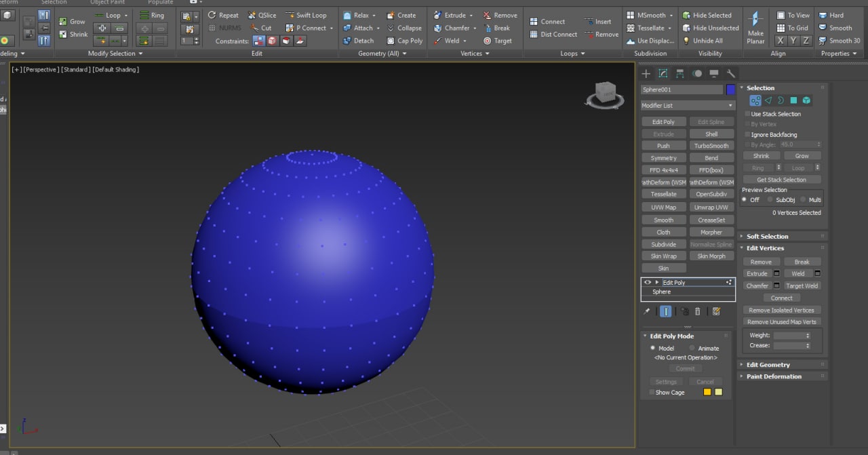Viewport: 868px width, 455px height.
Task: Expand Edit Poly sub-object tree arrow
Action: point(656,282)
